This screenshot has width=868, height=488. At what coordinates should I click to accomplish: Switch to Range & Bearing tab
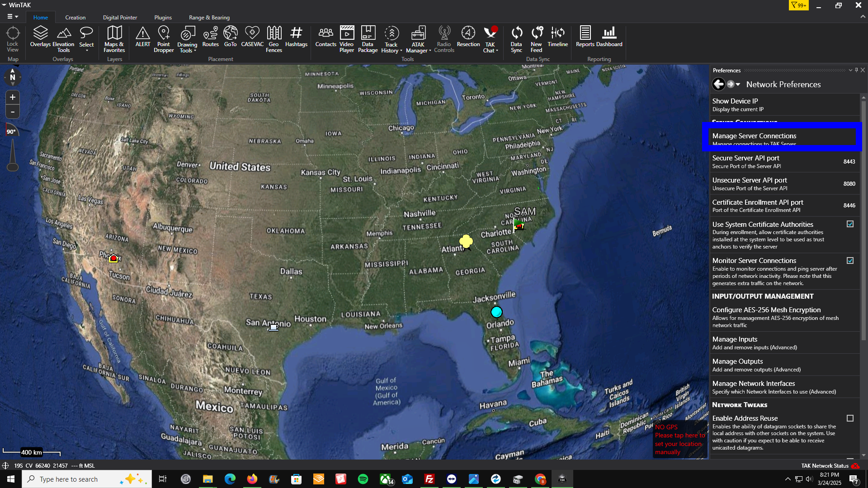(209, 18)
